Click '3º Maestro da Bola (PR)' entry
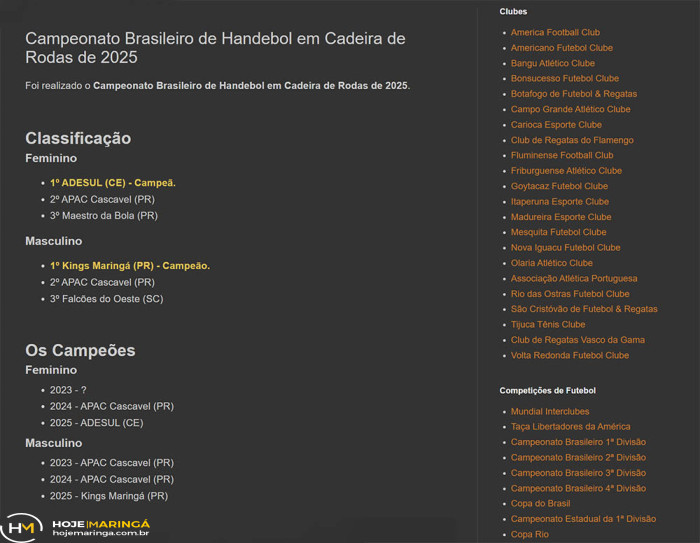Image resolution: width=700 pixels, height=543 pixels. click(x=104, y=215)
